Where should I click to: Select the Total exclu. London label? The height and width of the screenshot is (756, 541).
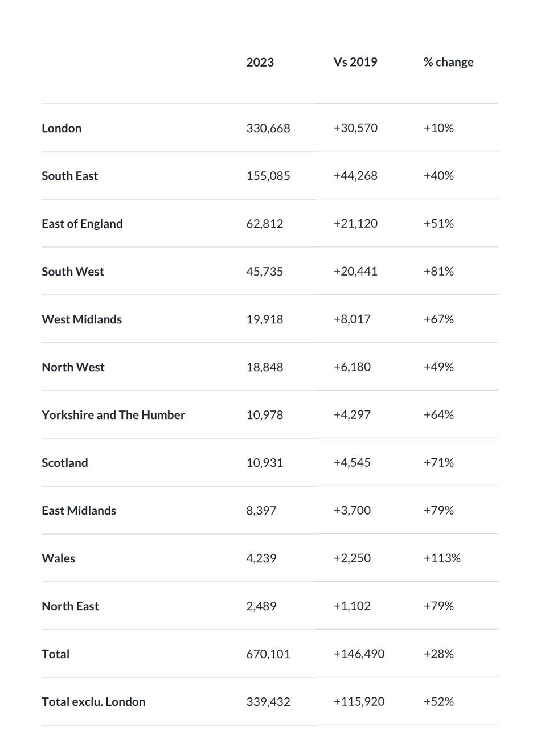(93, 702)
